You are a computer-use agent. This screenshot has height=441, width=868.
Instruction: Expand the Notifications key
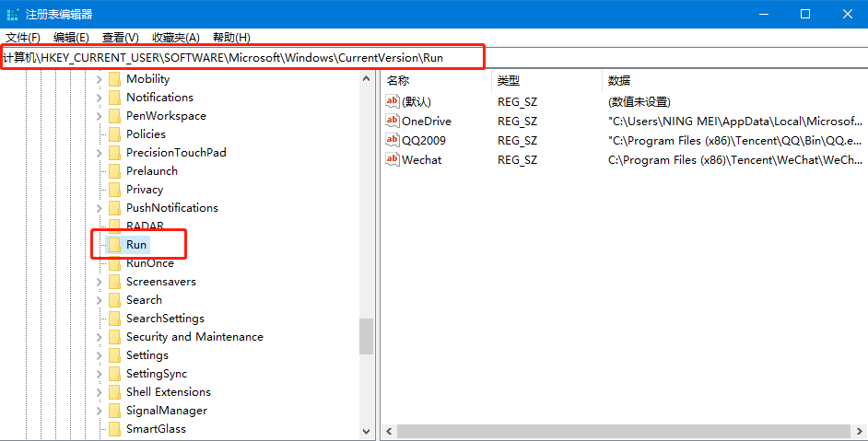pos(100,98)
